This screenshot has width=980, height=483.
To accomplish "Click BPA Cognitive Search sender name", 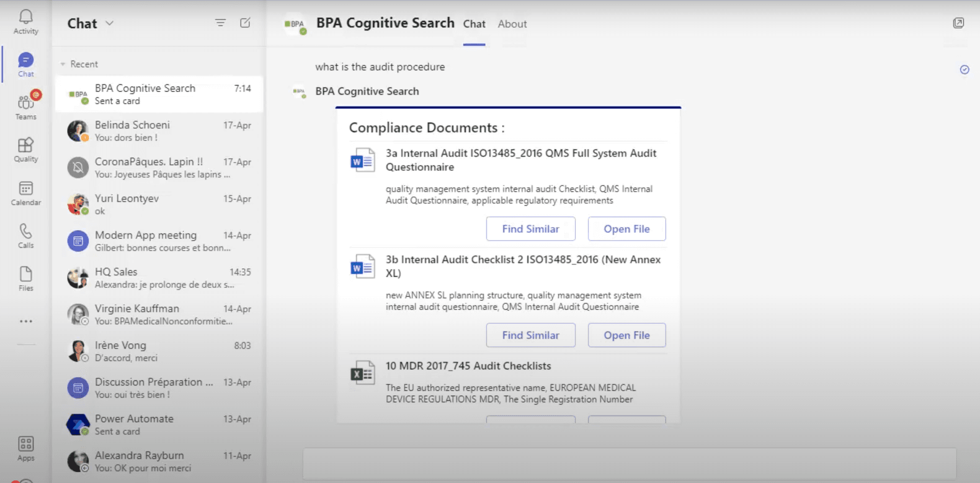I will pyautogui.click(x=367, y=91).
